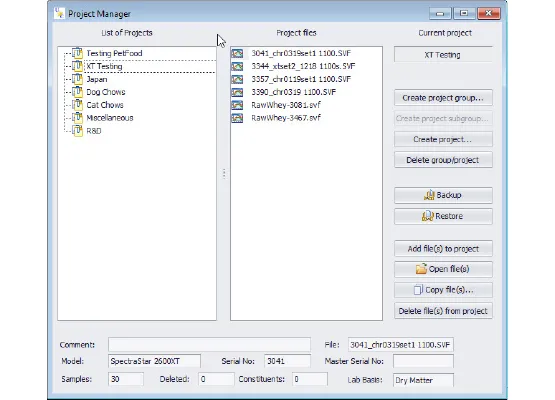Click the Samples field
This screenshot has height=400, width=555.
coord(126,379)
